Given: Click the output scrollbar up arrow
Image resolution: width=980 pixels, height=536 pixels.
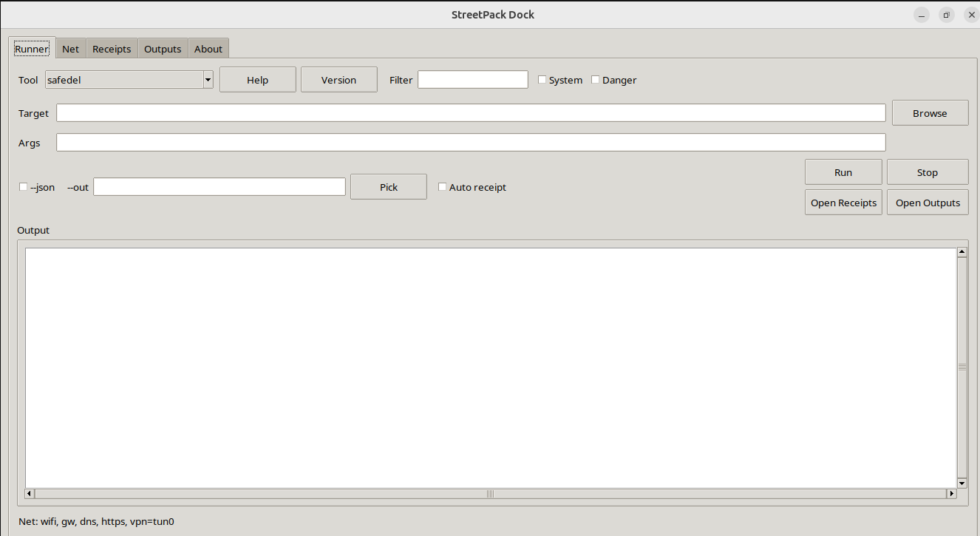Looking at the screenshot, I should point(962,252).
